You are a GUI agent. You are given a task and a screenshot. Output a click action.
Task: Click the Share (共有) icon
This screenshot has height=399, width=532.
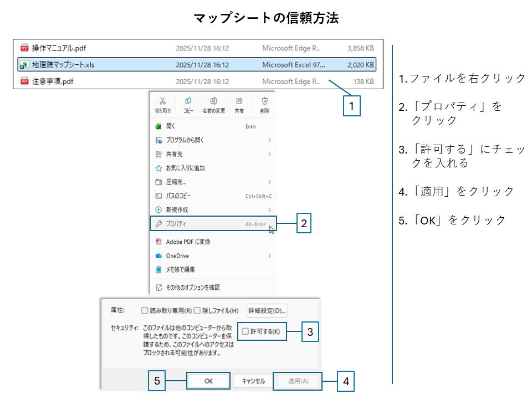(x=239, y=101)
